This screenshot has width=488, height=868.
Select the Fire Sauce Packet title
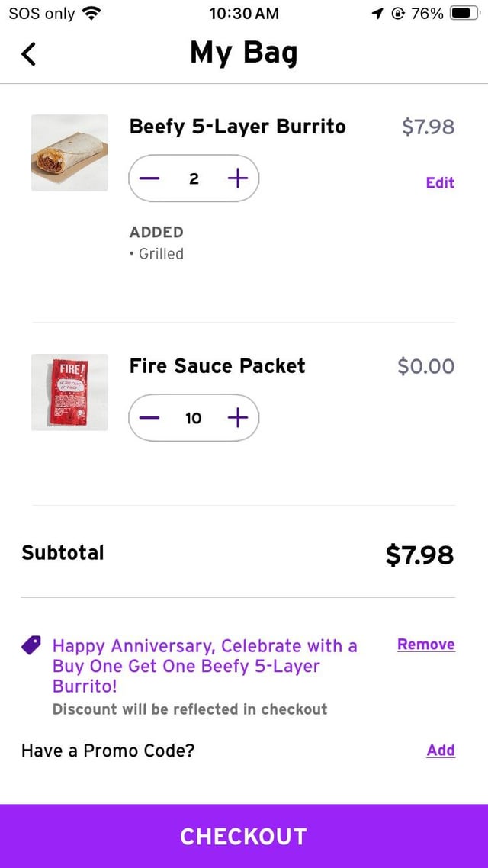pyautogui.click(x=217, y=366)
